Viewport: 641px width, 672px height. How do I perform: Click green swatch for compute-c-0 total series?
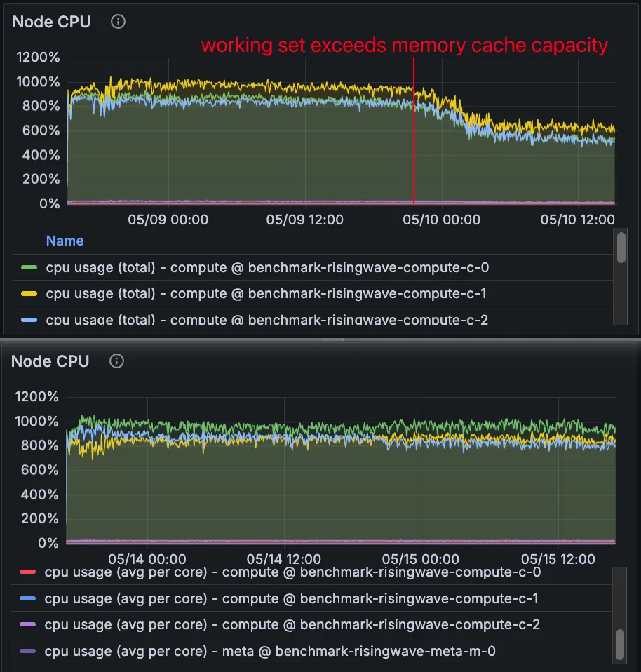coord(29,268)
